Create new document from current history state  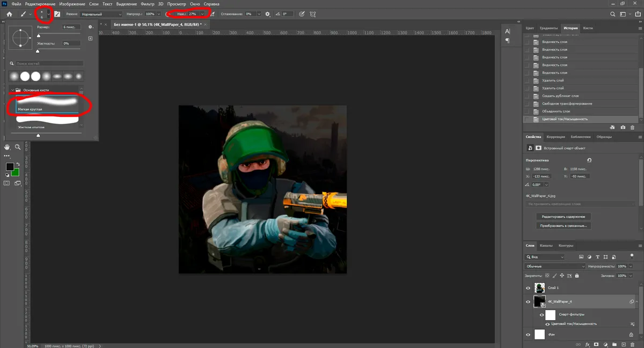tap(612, 128)
